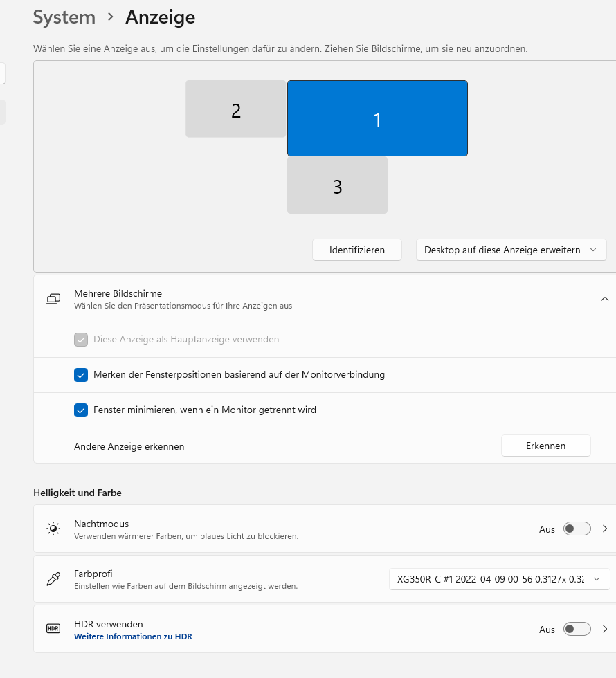
Task: Select the blue monitor 1 rectangle
Action: pyautogui.click(x=377, y=118)
